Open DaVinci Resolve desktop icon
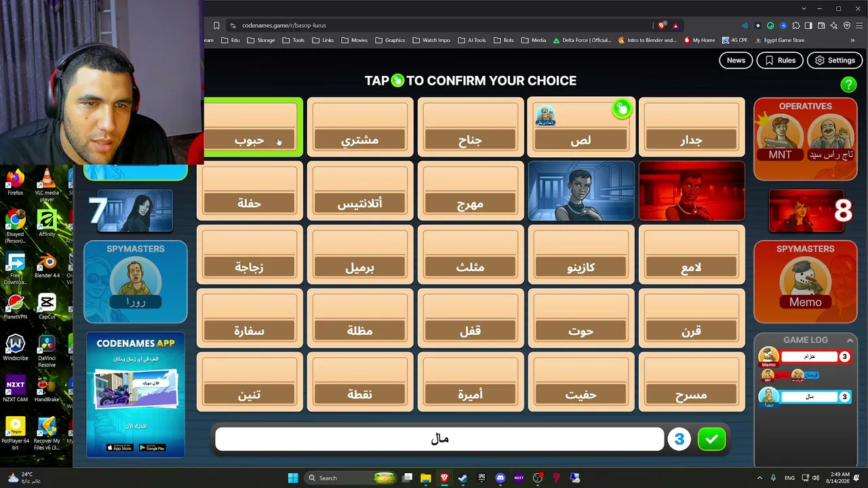 (47, 351)
